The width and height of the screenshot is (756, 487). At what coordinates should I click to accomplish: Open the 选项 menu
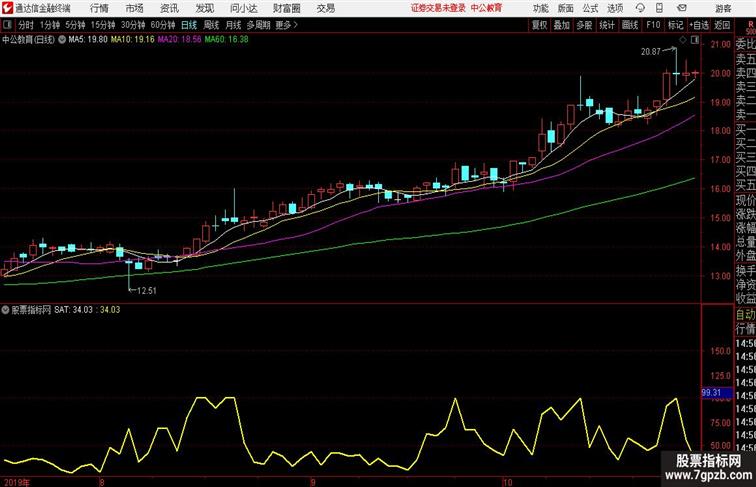(615, 8)
